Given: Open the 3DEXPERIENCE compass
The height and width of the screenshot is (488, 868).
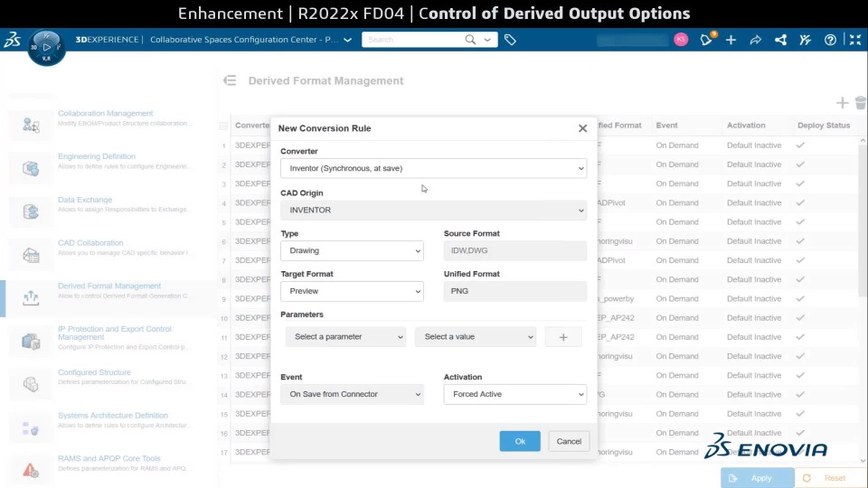Looking at the screenshot, I should pyautogui.click(x=46, y=45).
